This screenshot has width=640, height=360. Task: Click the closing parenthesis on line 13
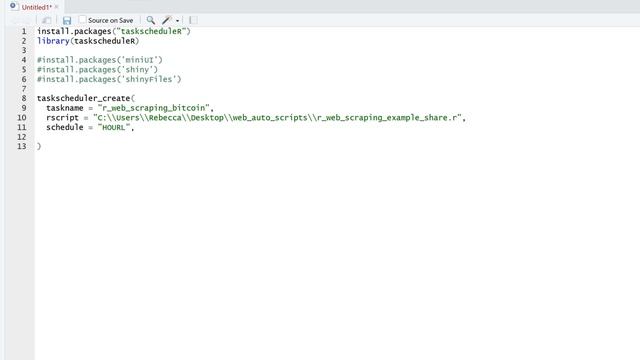click(x=39, y=147)
